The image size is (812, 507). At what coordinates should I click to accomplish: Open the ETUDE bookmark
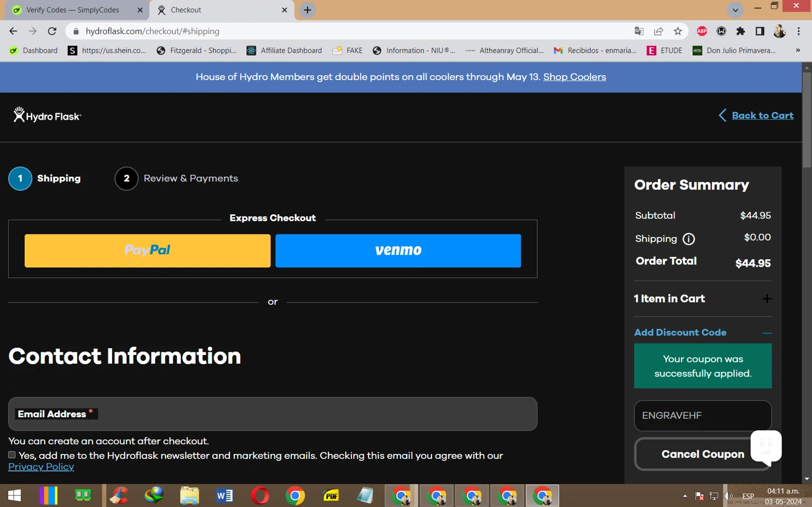pyautogui.click(x=665, y=50)
